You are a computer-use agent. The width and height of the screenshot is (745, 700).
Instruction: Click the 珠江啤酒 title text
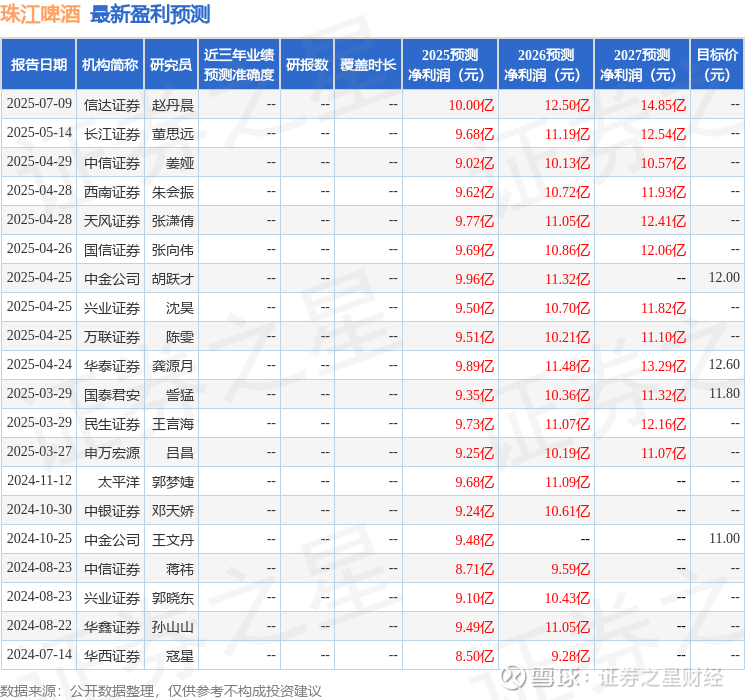click(x=40, y=14)
